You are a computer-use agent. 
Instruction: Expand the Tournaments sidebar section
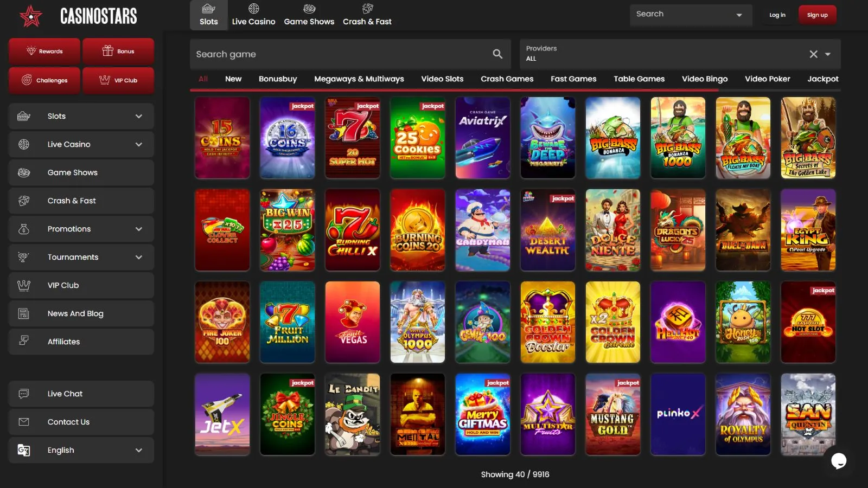(x=139, y=257)
